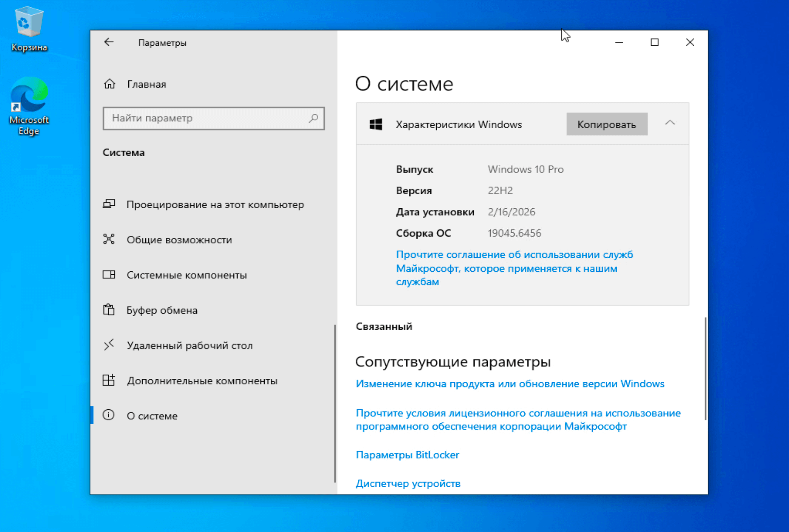Open Буфер обмена settings
Screen dimensions: 789x532
pos(162,310)
